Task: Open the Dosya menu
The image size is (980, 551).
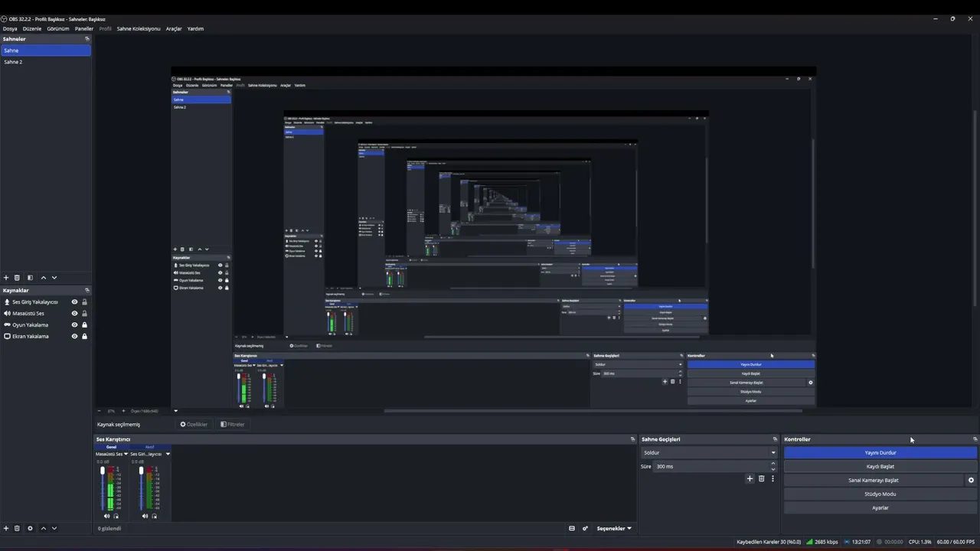Action: click(10, 28)
